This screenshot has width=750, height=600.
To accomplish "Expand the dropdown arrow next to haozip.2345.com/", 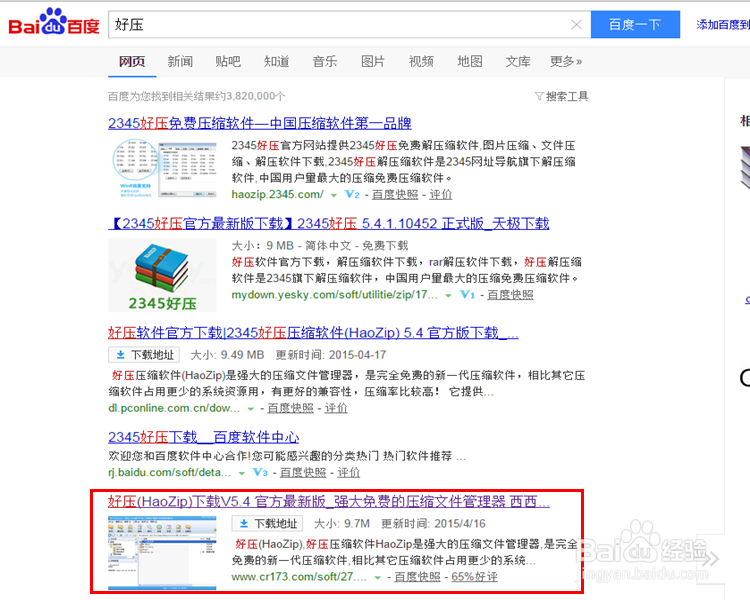I will 334,195.
